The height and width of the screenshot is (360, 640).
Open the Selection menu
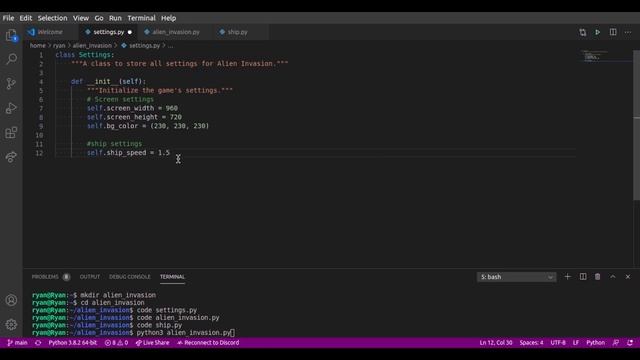point(52,18)
